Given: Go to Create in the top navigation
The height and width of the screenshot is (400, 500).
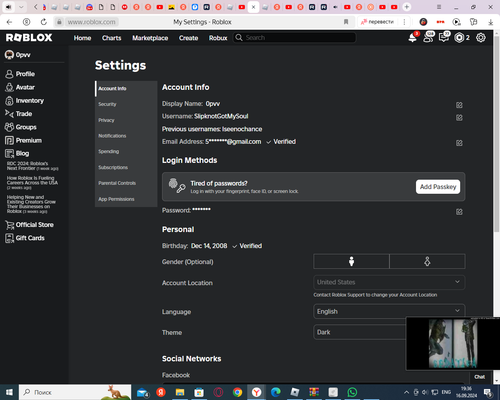Looking at the screenshot, I should [x=189, y=38].
